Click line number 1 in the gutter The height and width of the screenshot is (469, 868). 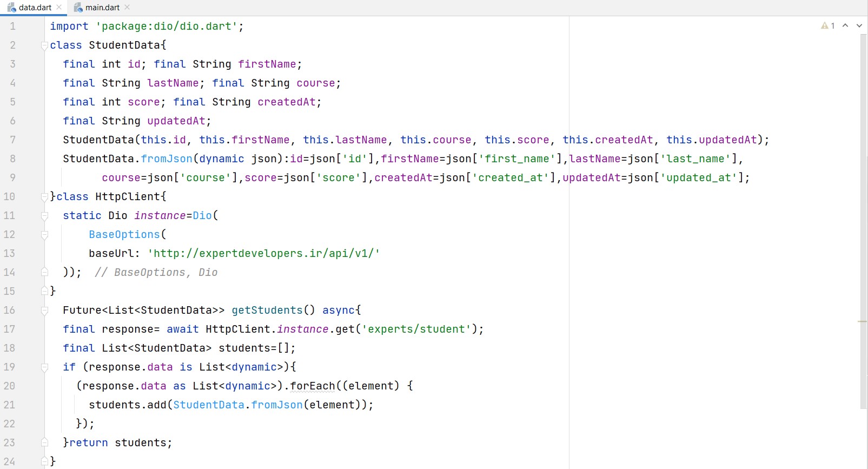[12, 26]
